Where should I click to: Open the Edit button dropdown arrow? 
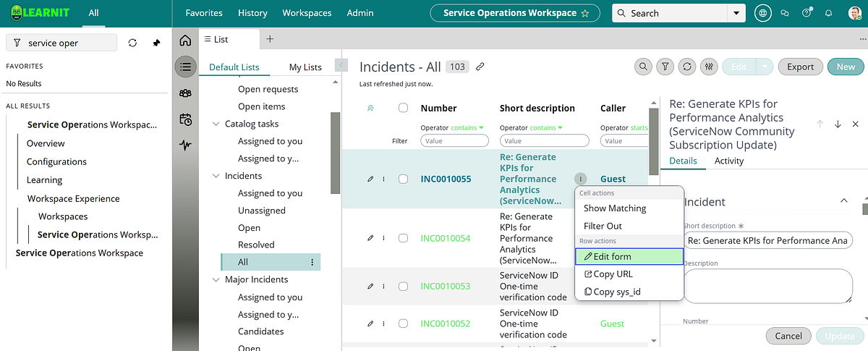point(765,67)
